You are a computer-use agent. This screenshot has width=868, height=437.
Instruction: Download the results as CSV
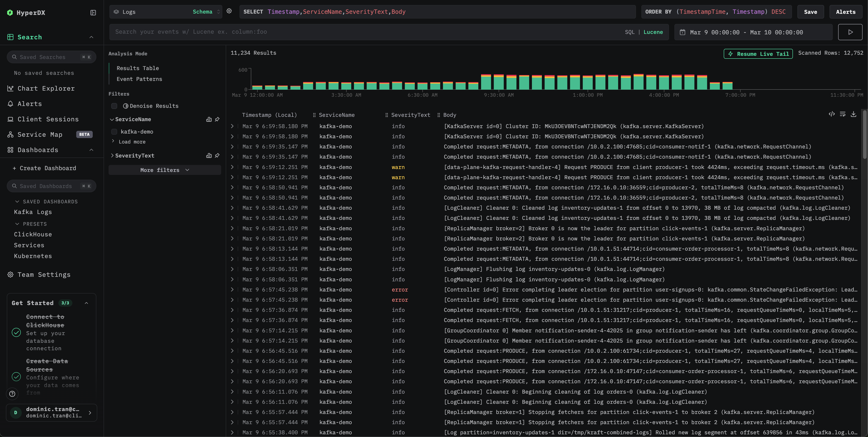click(x=854, y=114)
